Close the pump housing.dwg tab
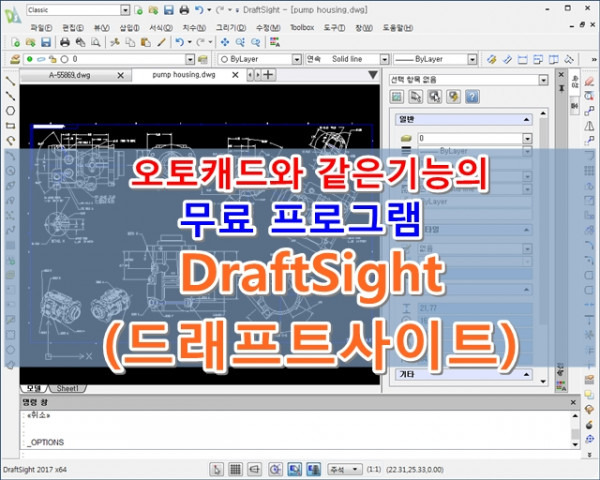This screenshot has height=480, width=600. 235,75
